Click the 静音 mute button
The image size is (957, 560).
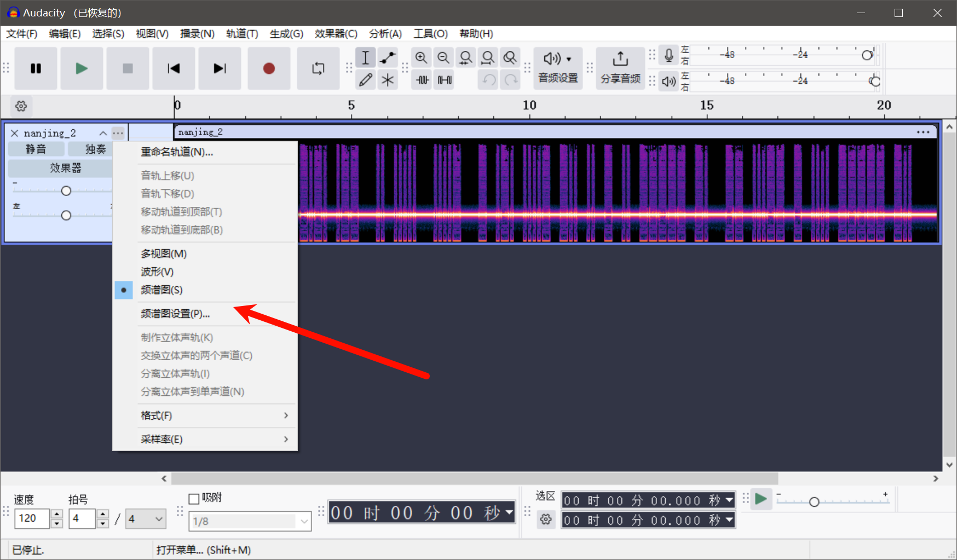coord(36,149)
